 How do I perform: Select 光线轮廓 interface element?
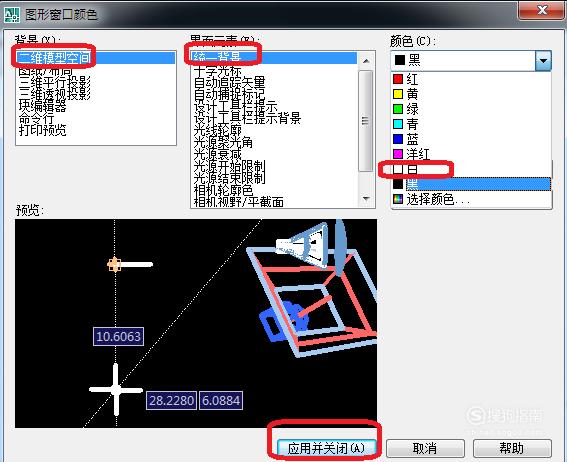click(218, 130)
